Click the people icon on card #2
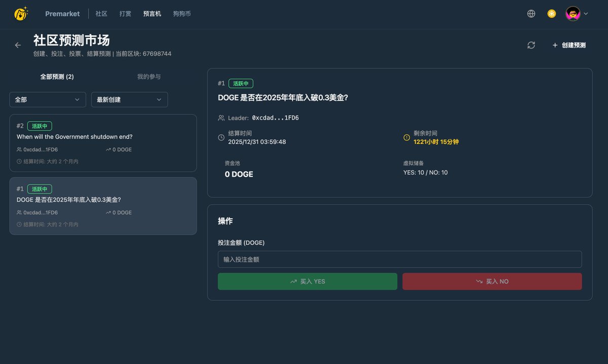The height and width of the screenshot is (364, 608). (19, 150)
